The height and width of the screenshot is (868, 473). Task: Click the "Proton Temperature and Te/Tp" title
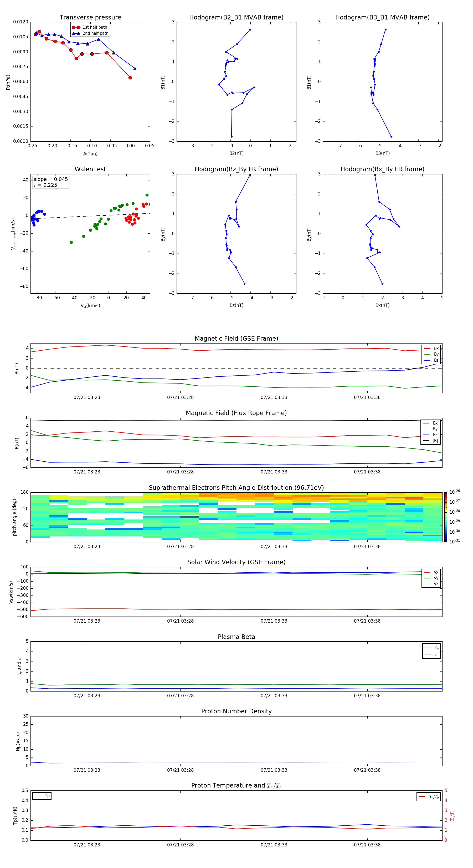pos(236,786)
